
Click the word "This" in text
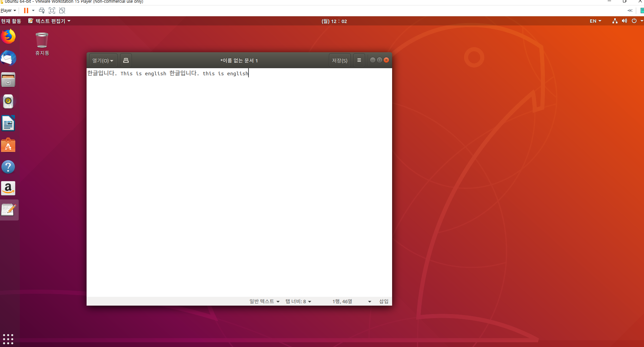click(x=126, y=73)
